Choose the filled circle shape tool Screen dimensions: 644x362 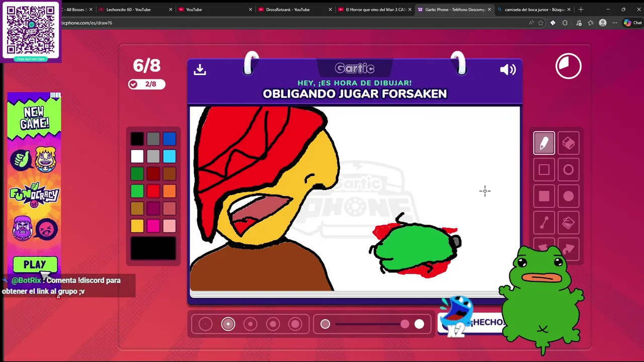pos(569,196)
